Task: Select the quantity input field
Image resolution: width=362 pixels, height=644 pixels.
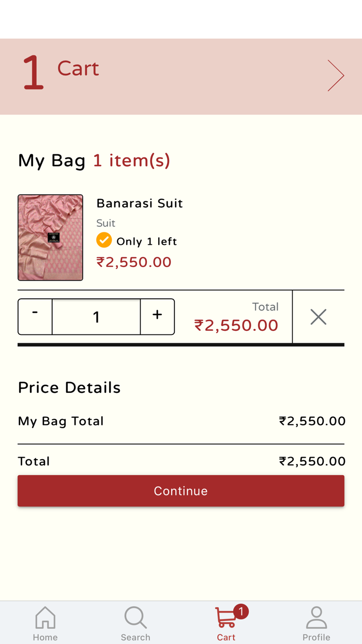Action: pos(96,317)
